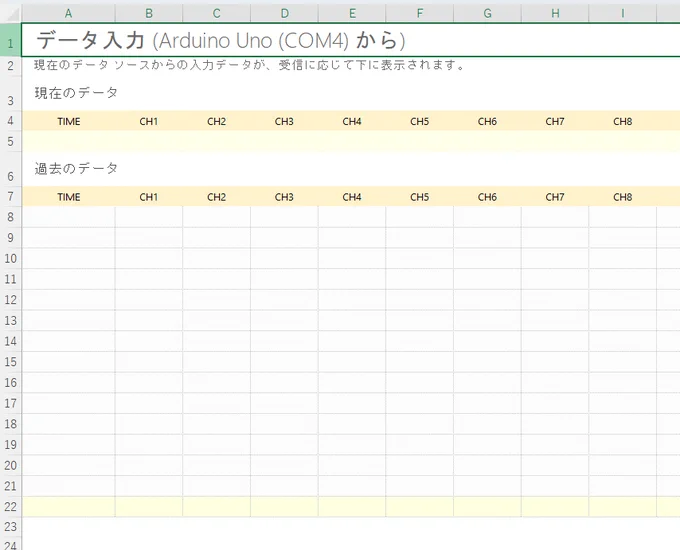Select cell D12 in historical data
The height and width of the screenshot is (550, 680).
(x=284, y=300)
